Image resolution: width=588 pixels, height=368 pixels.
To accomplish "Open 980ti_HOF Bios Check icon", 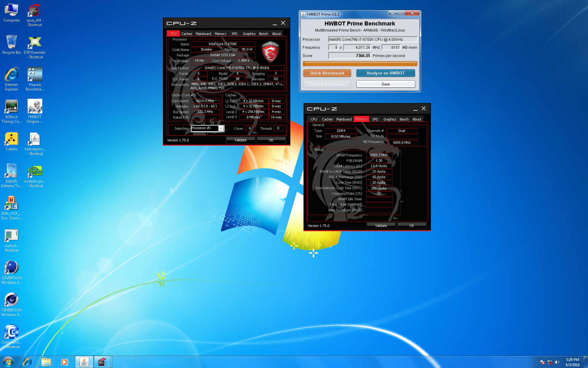I will (12, 208).
